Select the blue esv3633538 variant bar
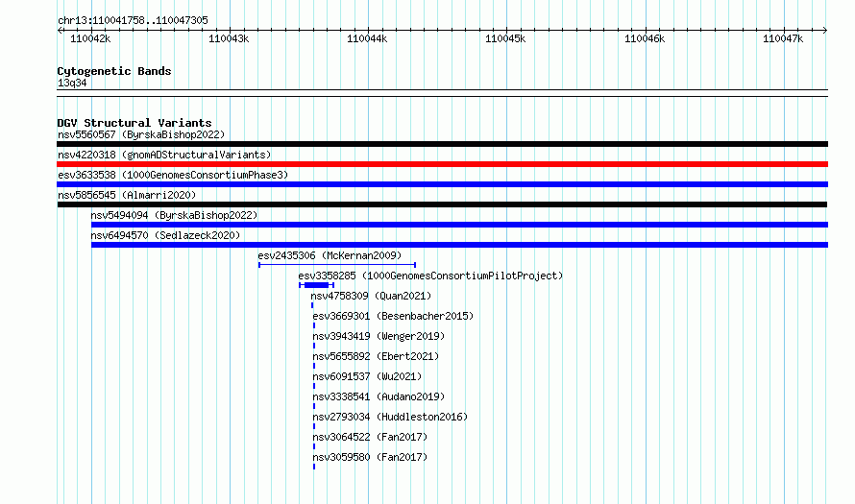The width and height of the screenshot is (855, 504). [442, 184]
